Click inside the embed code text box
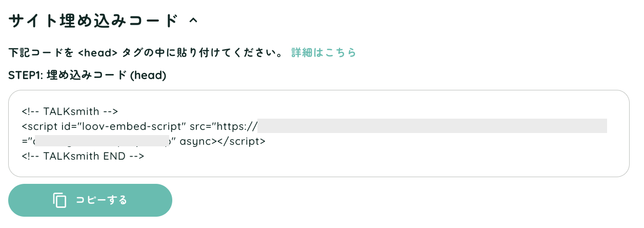This screenshot has height=228, width=644. 318,134
